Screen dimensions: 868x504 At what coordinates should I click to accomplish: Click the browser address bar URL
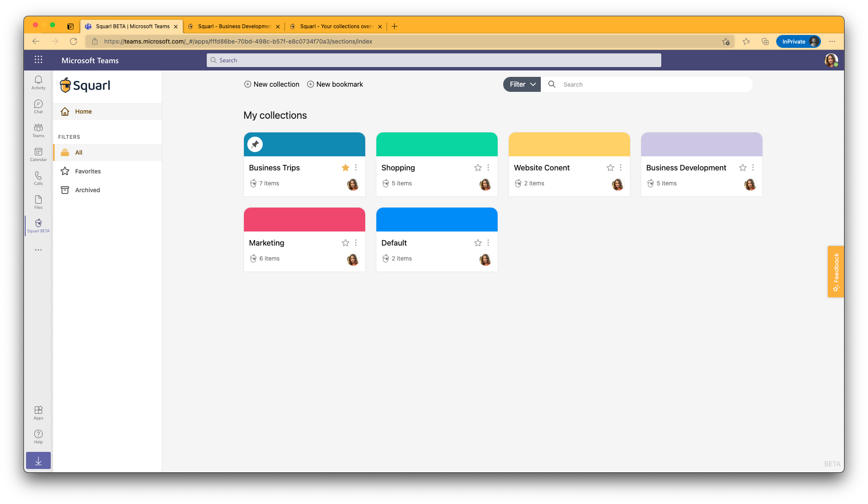coord(238,41)
